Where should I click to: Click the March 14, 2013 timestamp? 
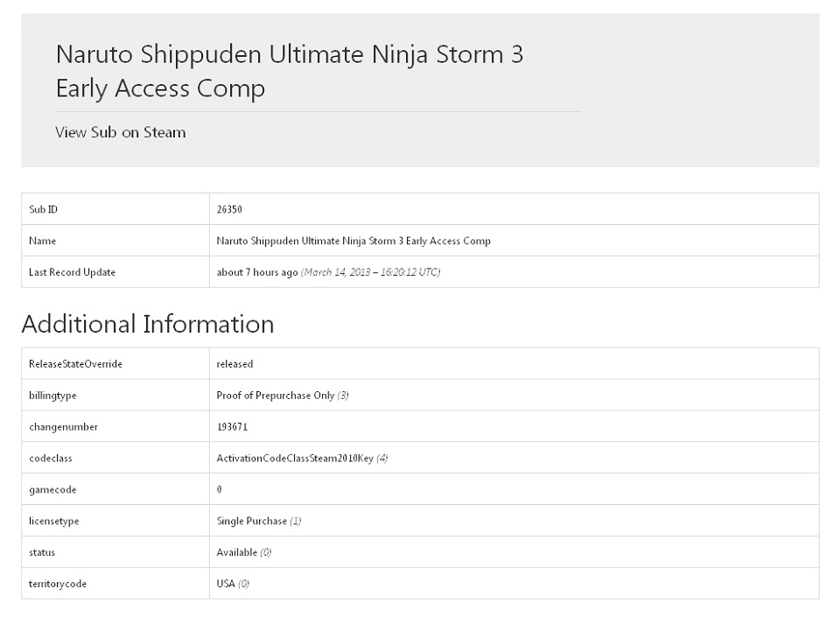click(371, 272)
